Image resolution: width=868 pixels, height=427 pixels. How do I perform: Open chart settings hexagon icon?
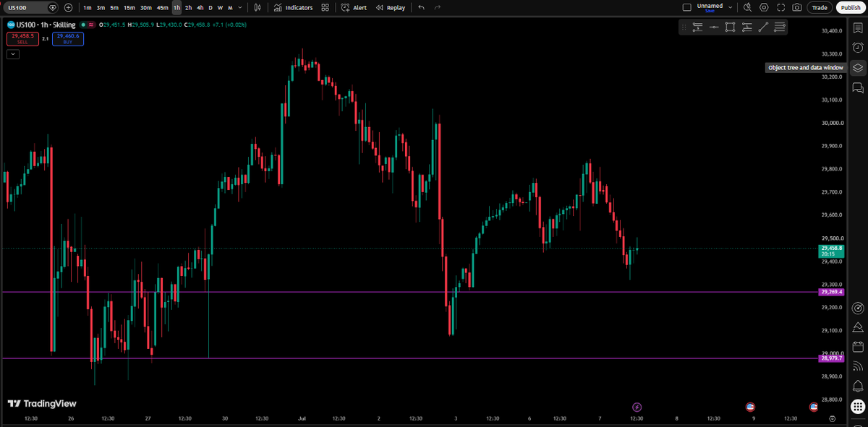764,7
